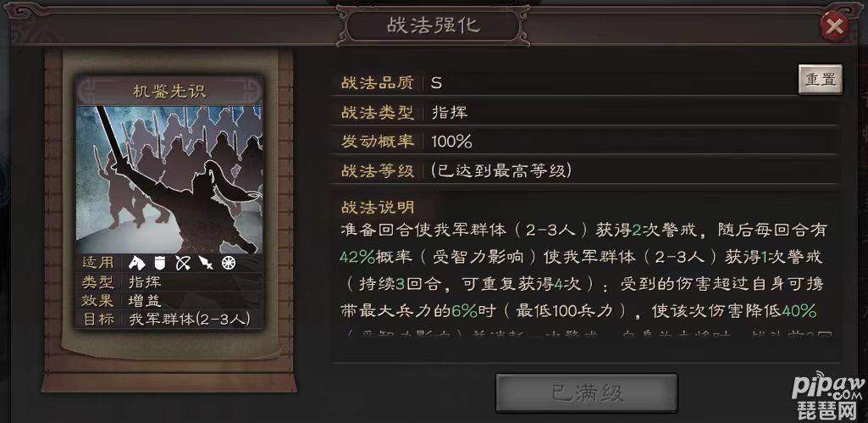Click the siege wheel troop icon

(x=229, y=264)
